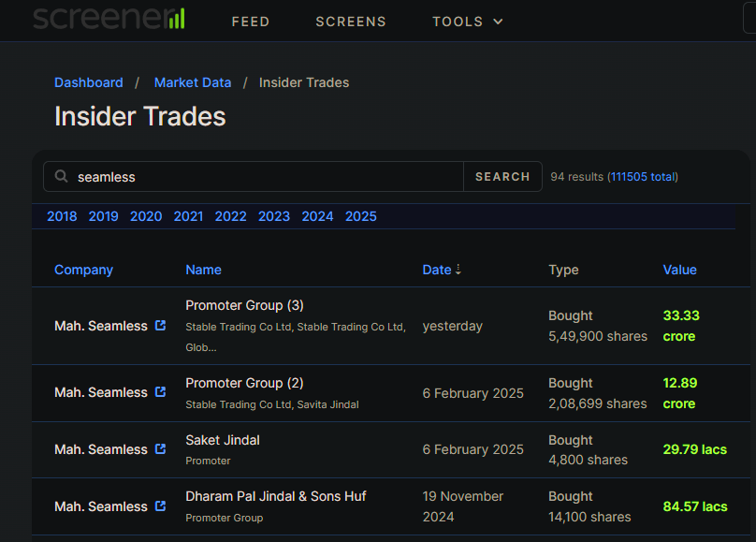
Task: Click the Search button
Action: point(502,177)
